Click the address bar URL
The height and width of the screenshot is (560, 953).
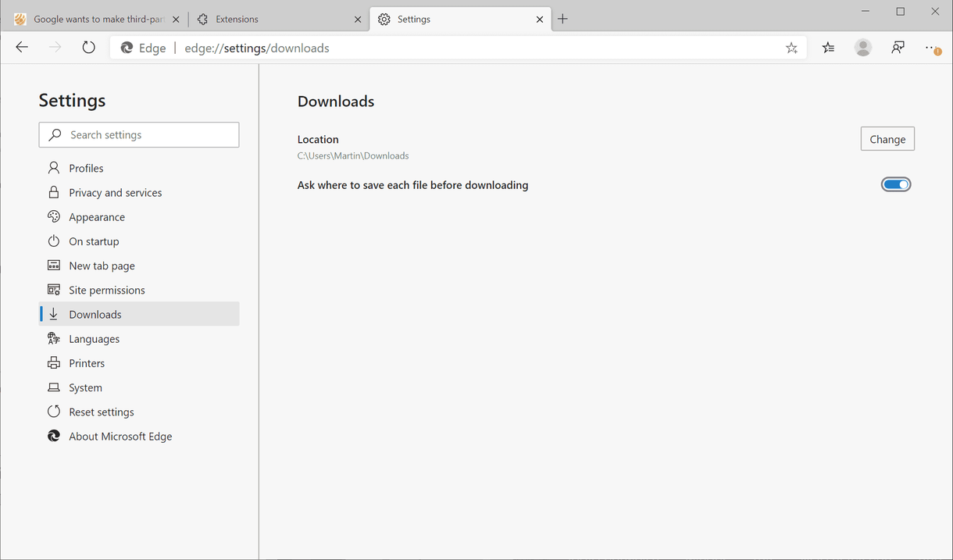click(x=257, y=48)
